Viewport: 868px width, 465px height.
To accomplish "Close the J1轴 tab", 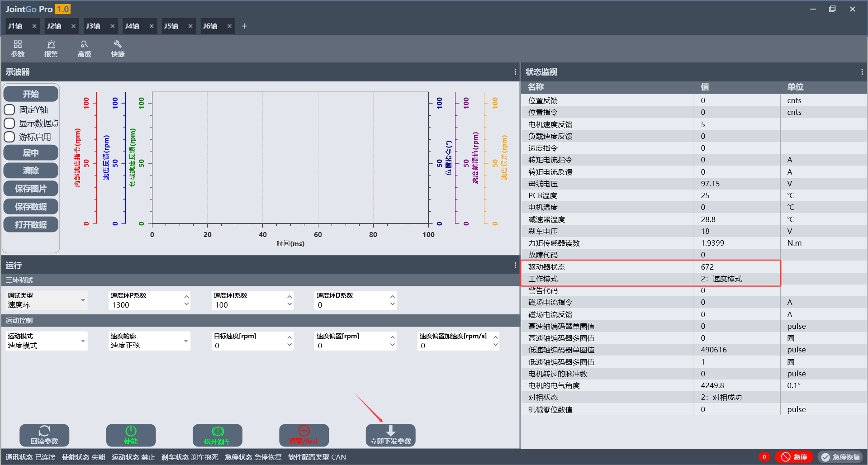I will pos(34,26).
